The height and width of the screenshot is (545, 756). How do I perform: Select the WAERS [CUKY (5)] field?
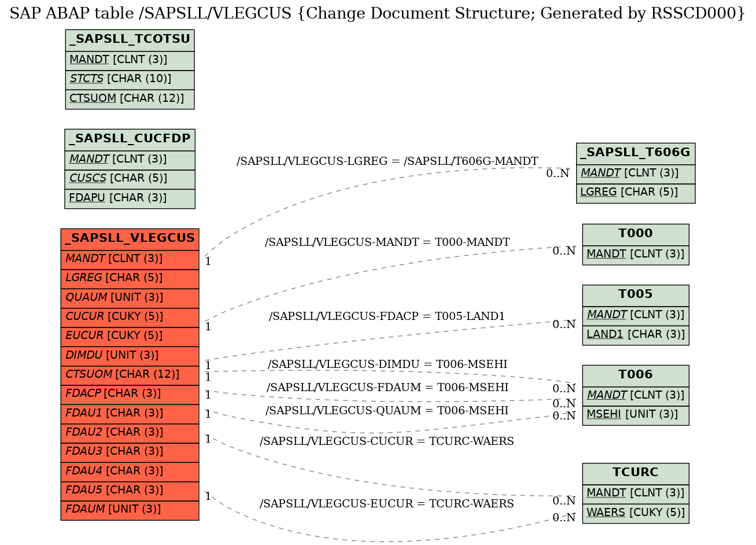636,513
